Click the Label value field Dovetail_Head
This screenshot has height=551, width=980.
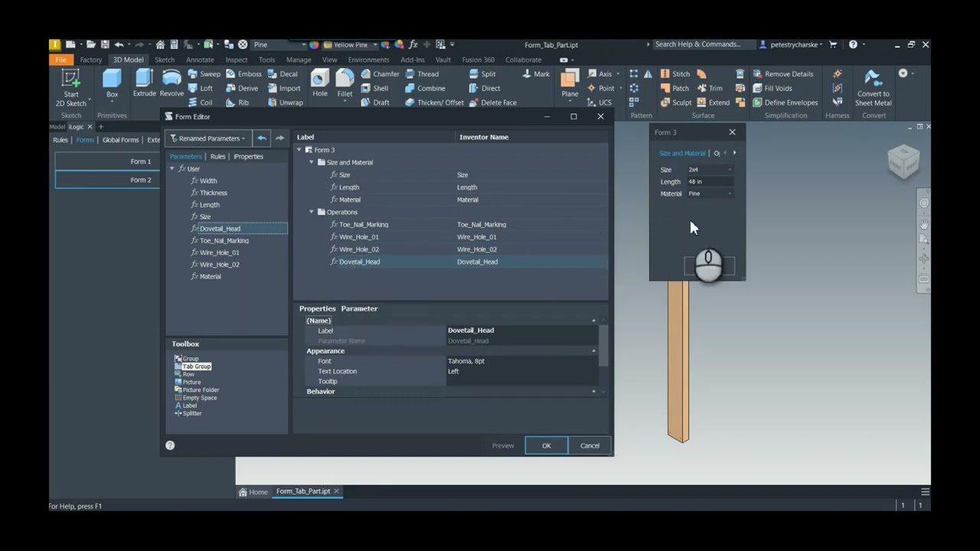521,331
